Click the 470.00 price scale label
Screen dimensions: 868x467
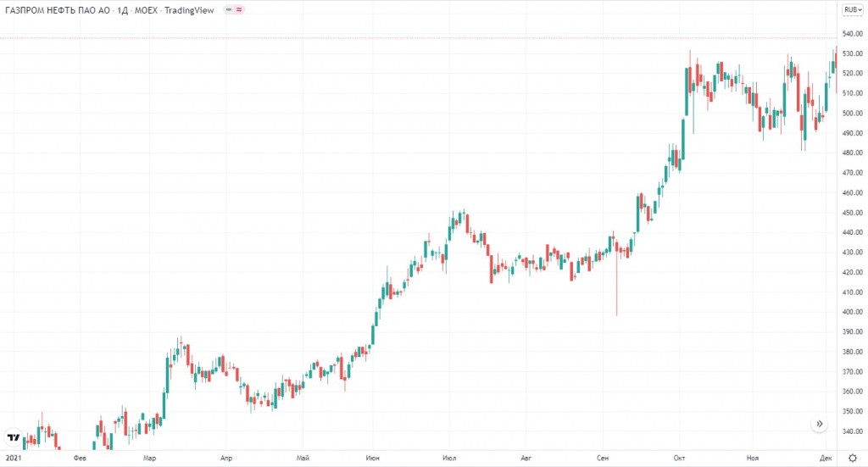coord(851,174)
